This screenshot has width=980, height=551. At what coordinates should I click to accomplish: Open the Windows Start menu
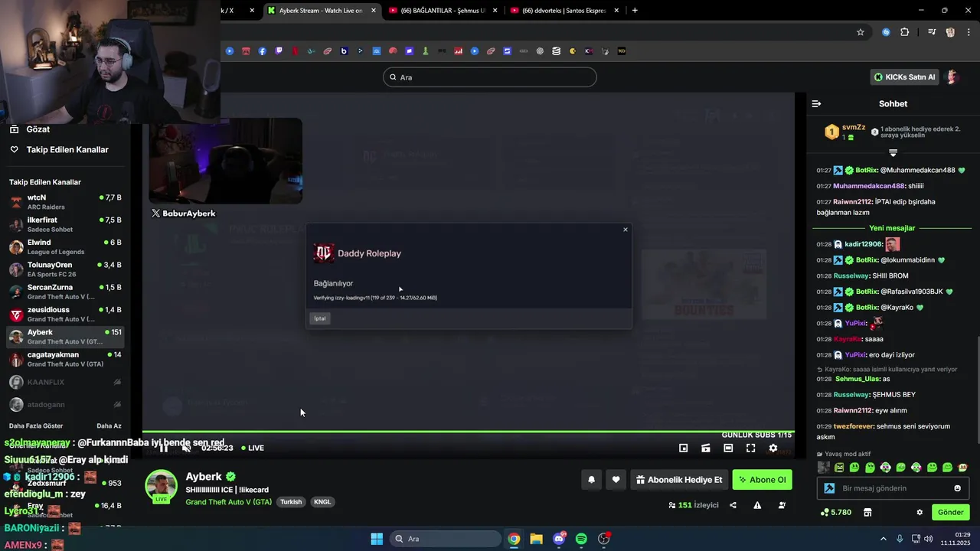[377, 539]
